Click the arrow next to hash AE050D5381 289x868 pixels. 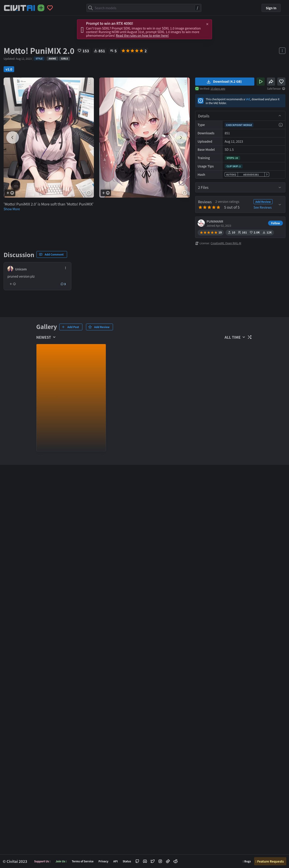(267, 174)
